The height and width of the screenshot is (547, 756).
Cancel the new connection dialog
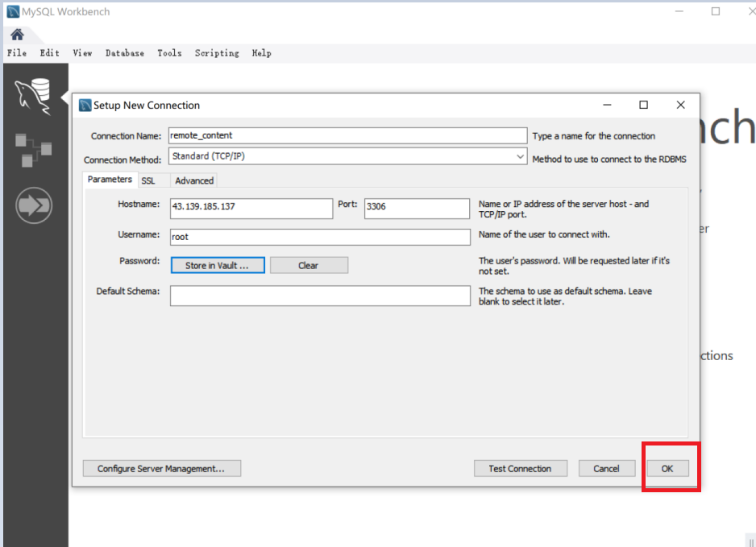(607, 468)
